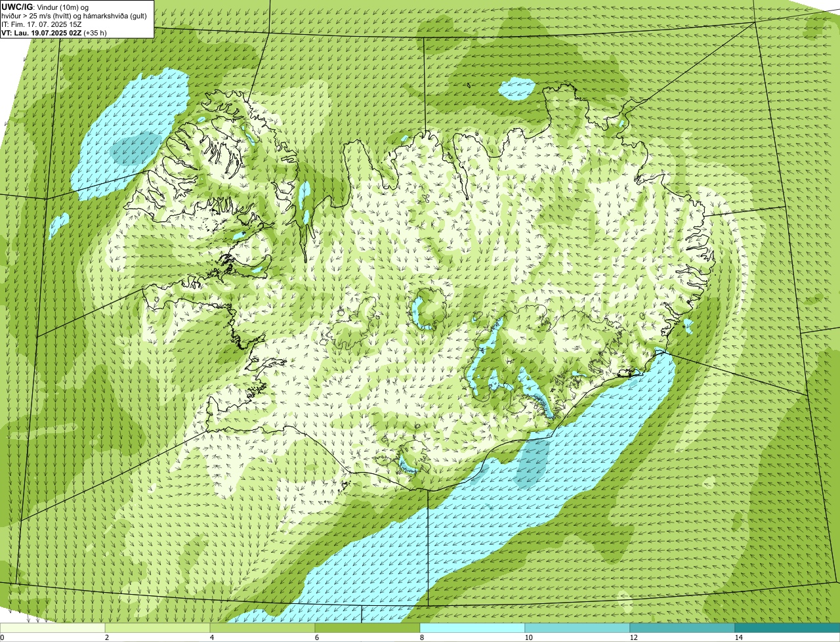Click the '10' label on the color scale
Viewport: 840px width, 642px height.
(528, 637)
